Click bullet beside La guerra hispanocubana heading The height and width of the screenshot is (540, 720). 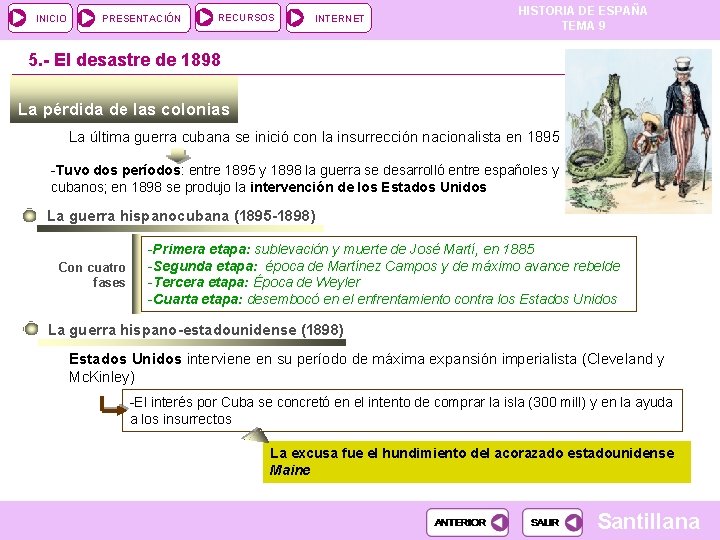click(30, 215)
